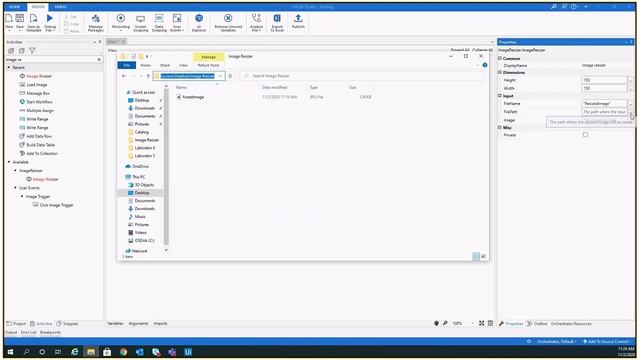
Task: Collapse the ImageResizer node in Activities
Action: (16, 171)
